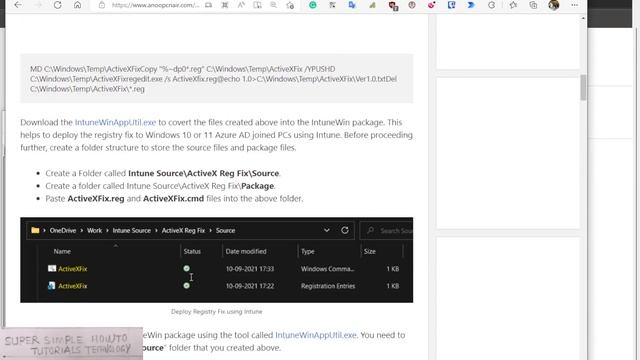The image size is (640, 360).
Task: Click the page vertical scrollbar thumb
Action: (583, 87)
